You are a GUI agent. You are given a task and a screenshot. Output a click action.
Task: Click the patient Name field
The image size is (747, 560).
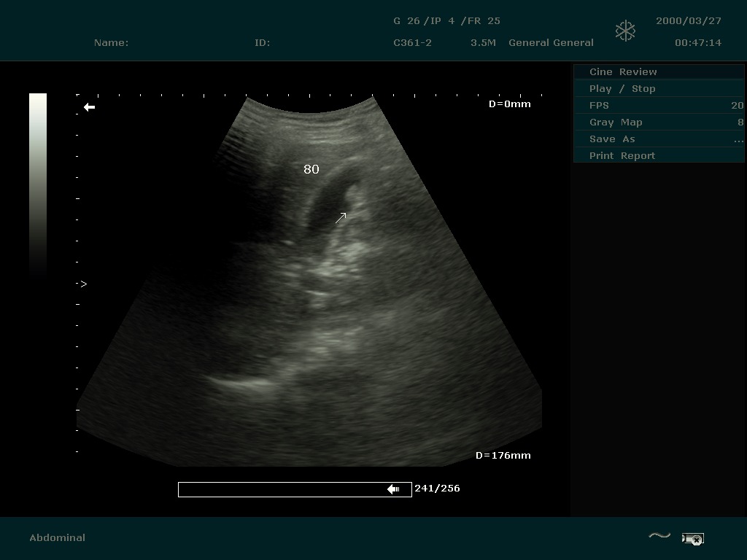point(112,42)
